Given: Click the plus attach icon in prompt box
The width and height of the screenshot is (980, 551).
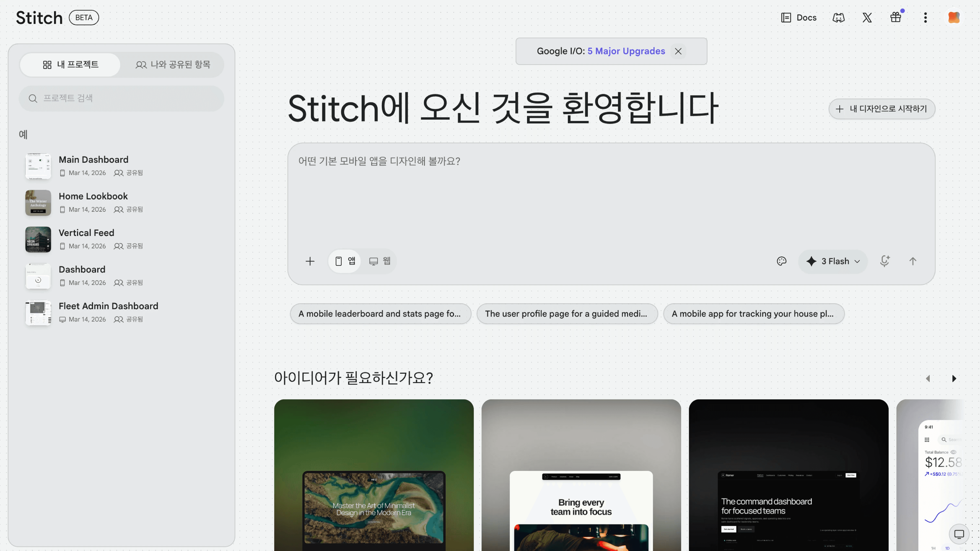Looking at the screenshot, I should pyautogui.click(x=310, y=261).
